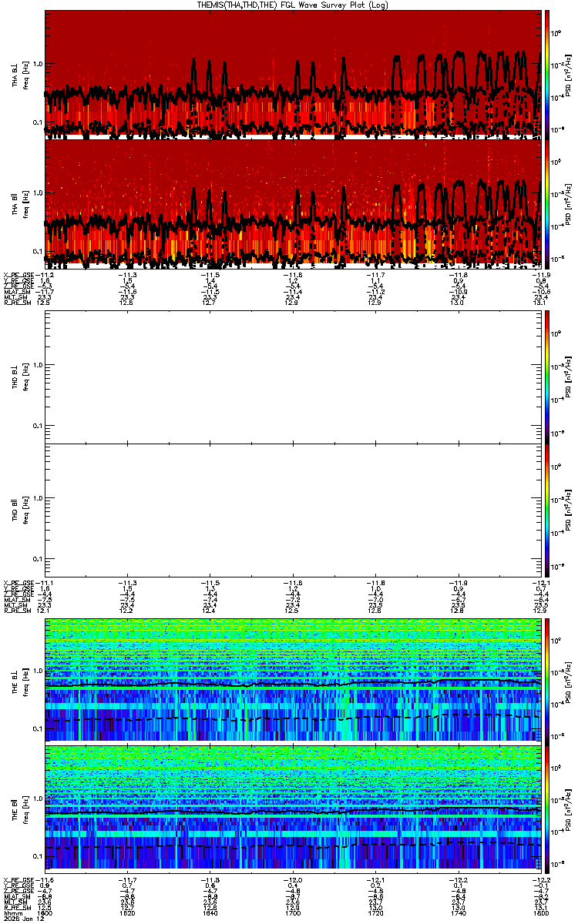Click the 1800 time label
578x924 pixels.
[540, 912]
